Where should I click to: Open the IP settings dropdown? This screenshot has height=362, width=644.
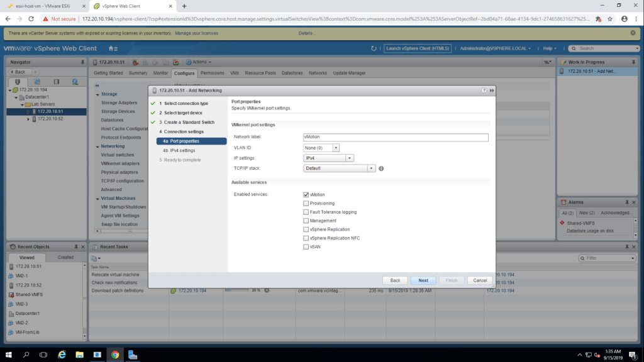pyautogui.click(x=350, y=158)
